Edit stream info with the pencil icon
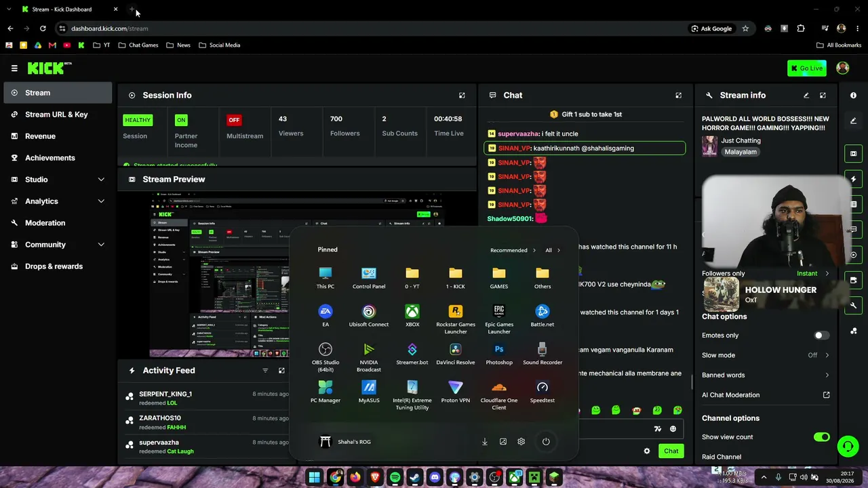This screenshot has height=488, width=868. [806, 96]
